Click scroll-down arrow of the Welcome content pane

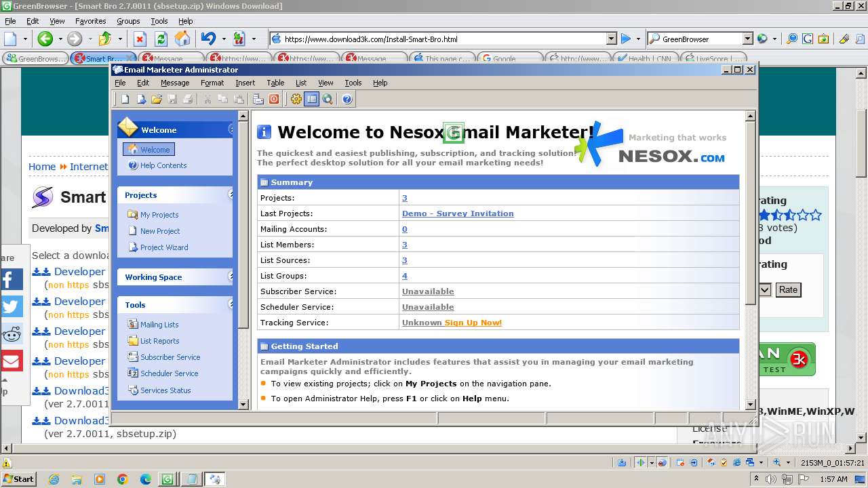point(750,405)
